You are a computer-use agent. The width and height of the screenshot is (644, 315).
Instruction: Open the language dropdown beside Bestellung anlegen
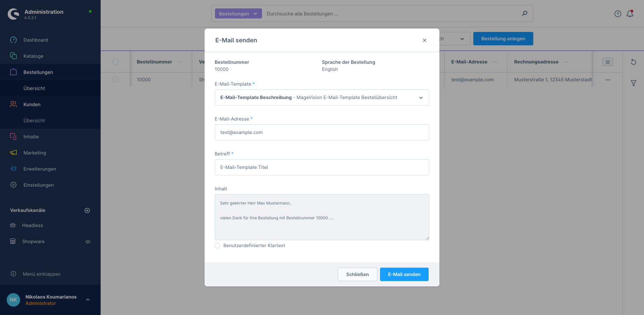(454, 39)
